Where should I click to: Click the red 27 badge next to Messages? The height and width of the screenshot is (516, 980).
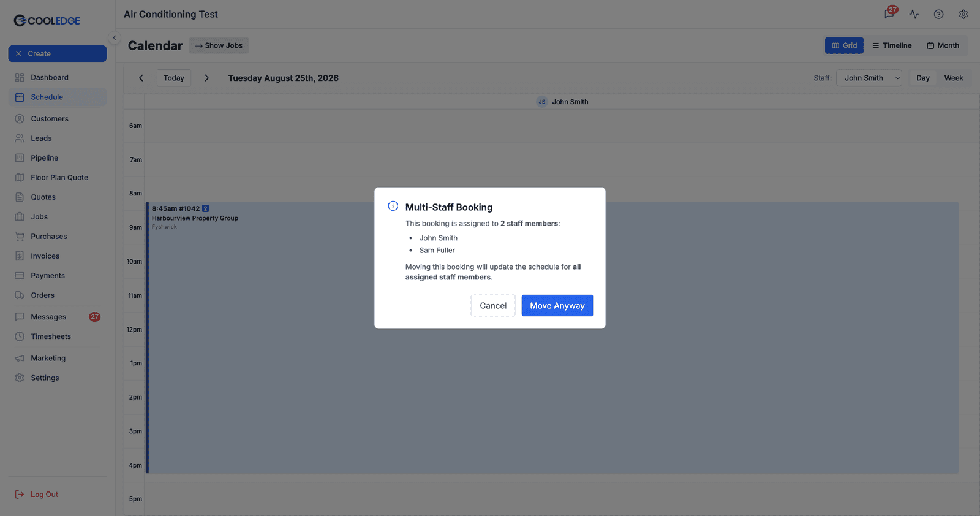point(94,317)
